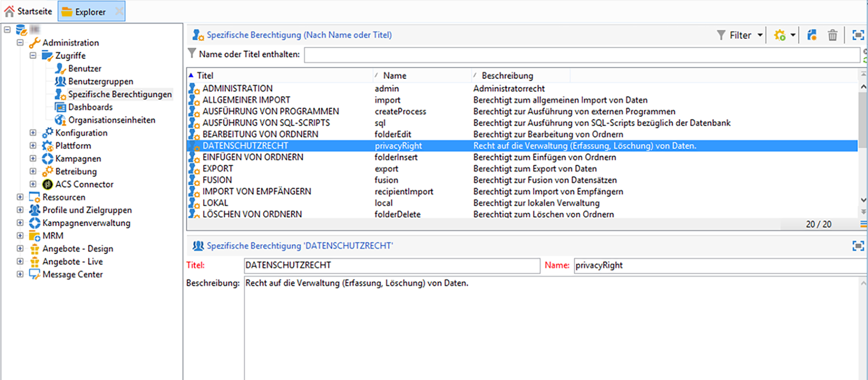Expand the Angebote - Live node

[x=20, y=262]
